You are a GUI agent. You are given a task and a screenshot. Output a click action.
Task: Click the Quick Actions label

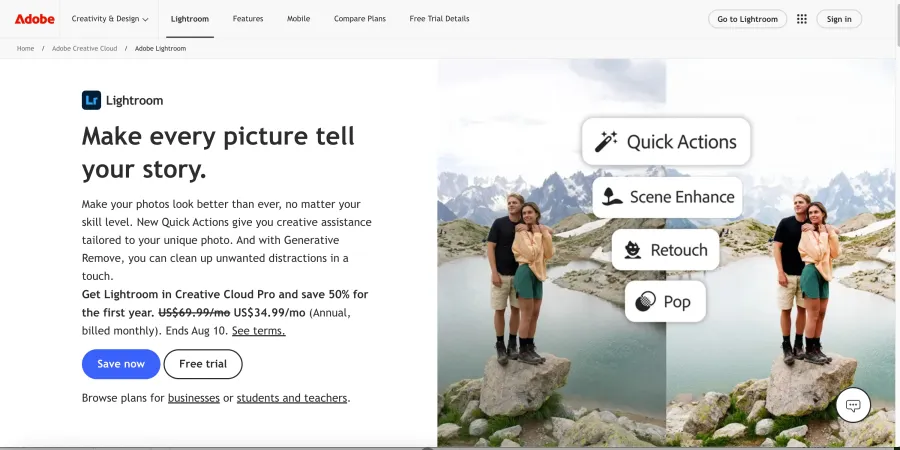tap(681, 142)
